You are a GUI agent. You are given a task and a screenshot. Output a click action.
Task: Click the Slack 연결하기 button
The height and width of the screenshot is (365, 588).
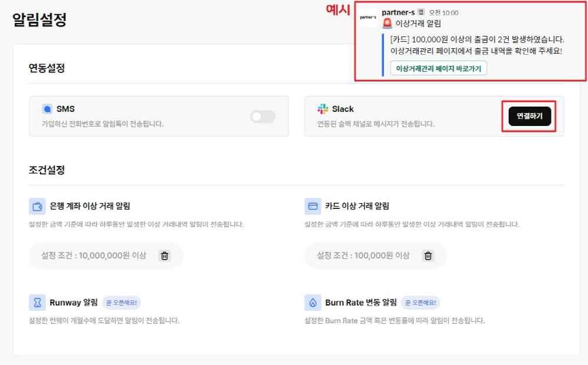click(x=530, y=116)
